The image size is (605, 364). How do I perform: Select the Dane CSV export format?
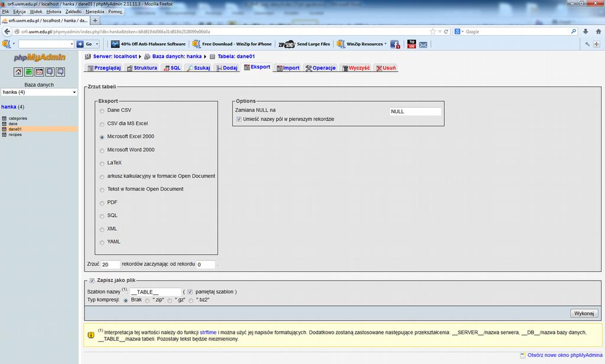(x=102, y=111)
